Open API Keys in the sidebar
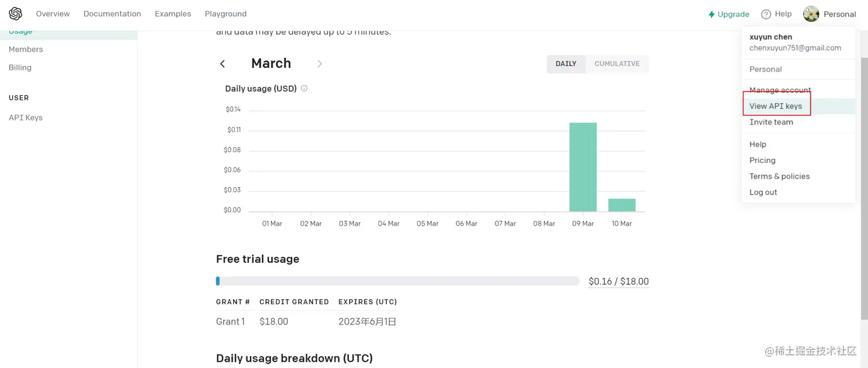 [26, 118]
